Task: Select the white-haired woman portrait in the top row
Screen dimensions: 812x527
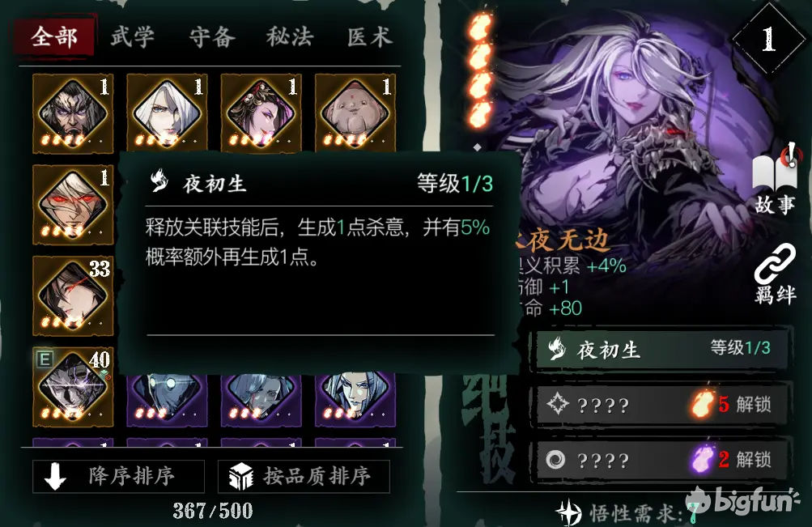Action: pos(167,113)
